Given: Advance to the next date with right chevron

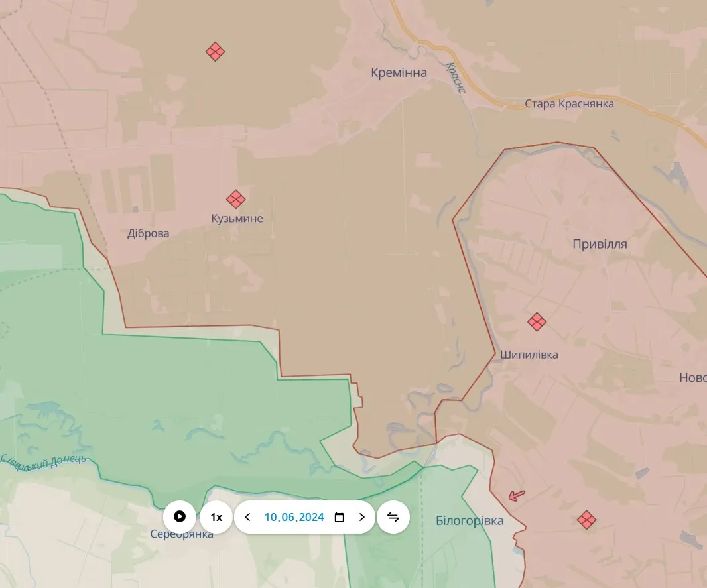Looking at the screenshot, I should pos(361,517).
